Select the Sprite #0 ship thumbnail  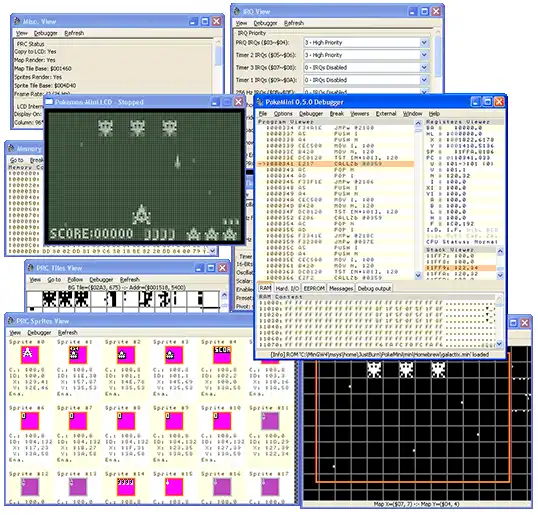[x=30, y=354]
